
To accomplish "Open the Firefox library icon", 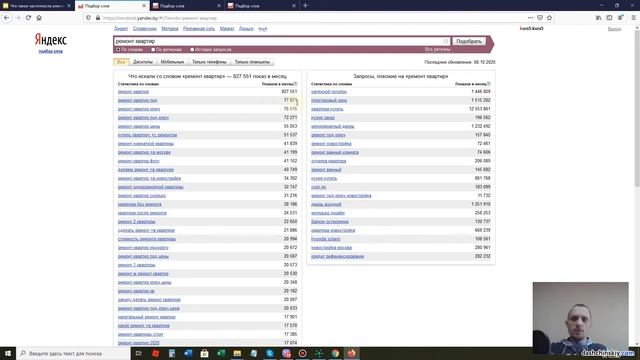I will tap(598, 18).
